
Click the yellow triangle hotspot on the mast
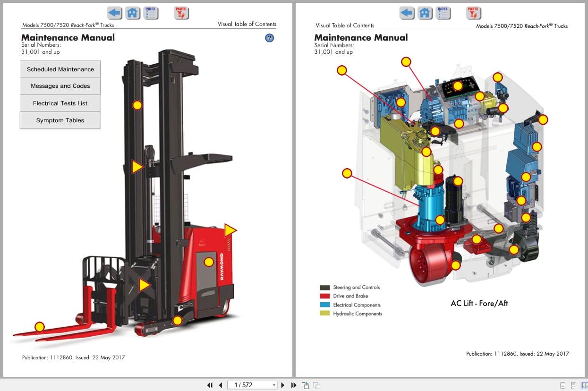pyautogui.click(x=137, y=167)
